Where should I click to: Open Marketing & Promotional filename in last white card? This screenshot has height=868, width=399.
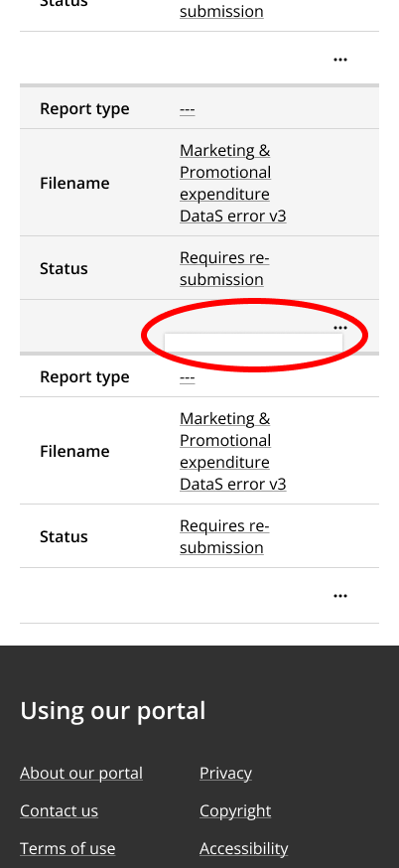tap(233, 451)
